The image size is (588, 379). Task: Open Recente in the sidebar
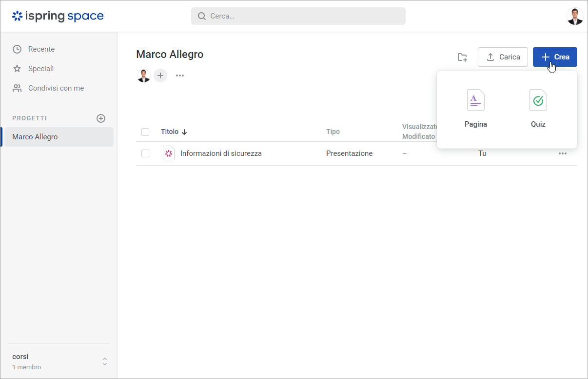pos(41,49)
